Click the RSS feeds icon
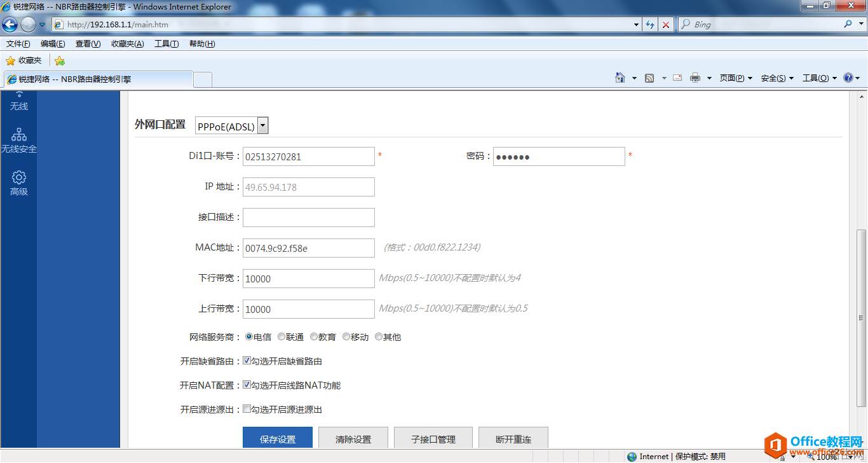Viewport: 868px width, 463px height. pos(649,78)
